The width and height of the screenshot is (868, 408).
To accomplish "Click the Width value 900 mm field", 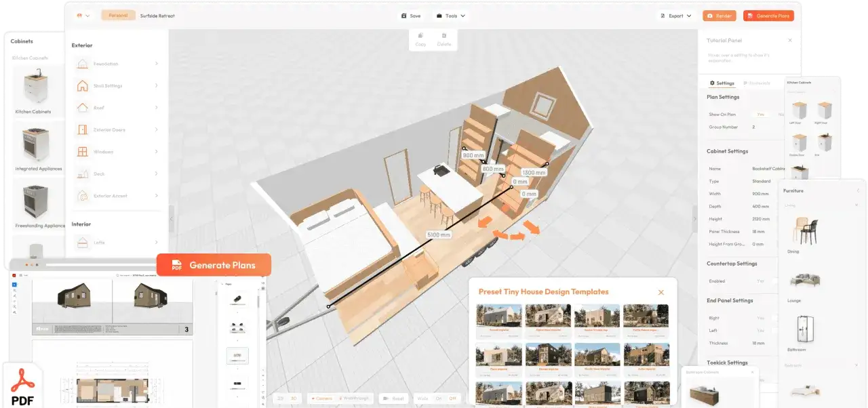I will pos(760,194).
